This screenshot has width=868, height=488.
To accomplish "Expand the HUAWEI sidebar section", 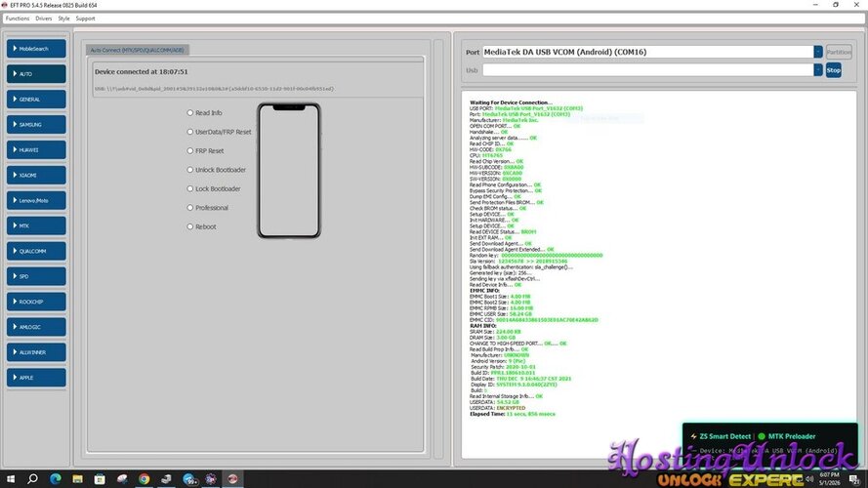I will [36, 150].
